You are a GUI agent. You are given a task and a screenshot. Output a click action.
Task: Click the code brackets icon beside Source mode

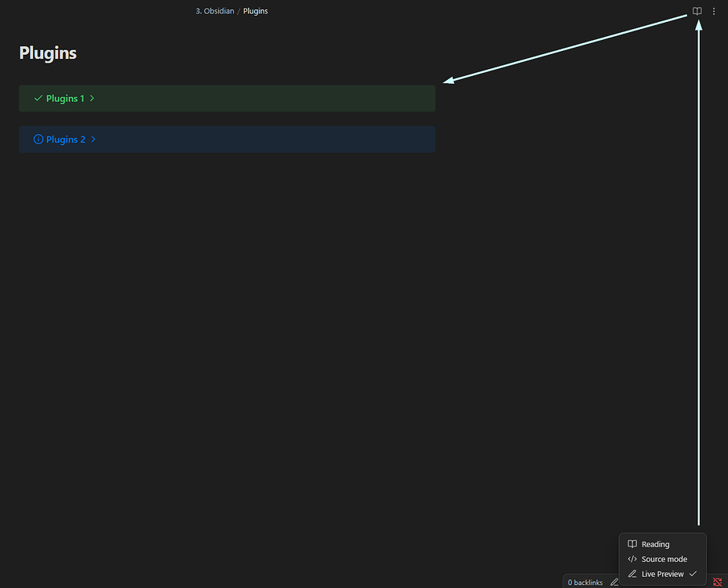(x=632, y=559)
